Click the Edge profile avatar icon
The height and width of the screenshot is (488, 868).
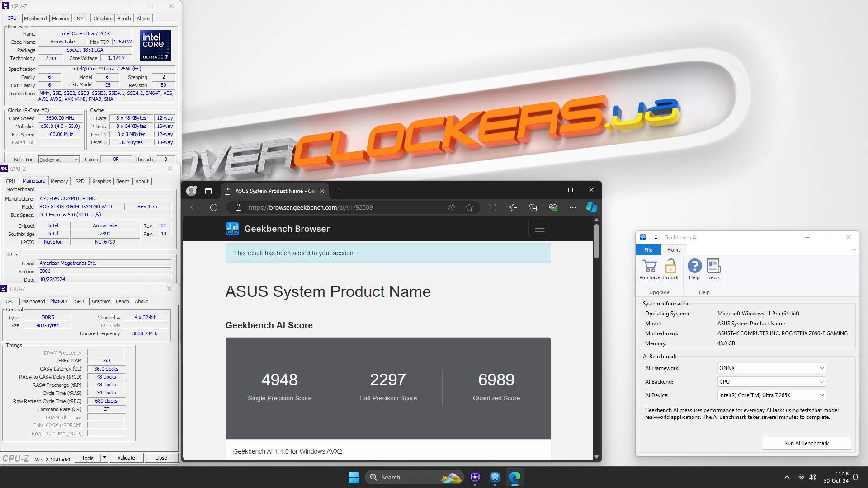tap(192, 191)
